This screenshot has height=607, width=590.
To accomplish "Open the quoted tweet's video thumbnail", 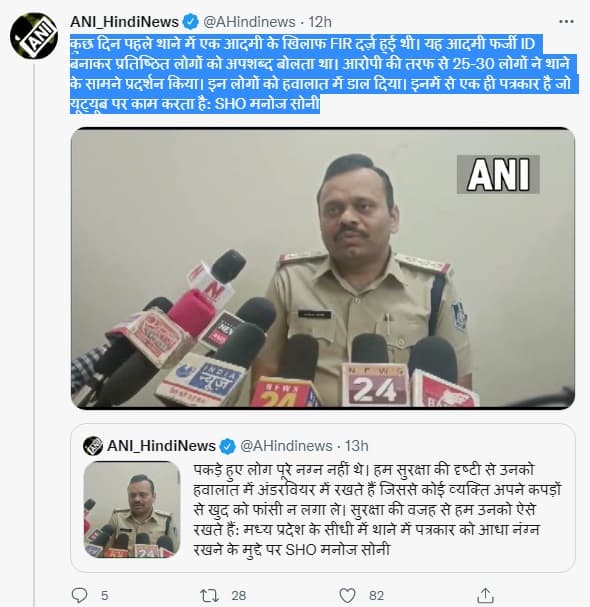I will 132,509.
